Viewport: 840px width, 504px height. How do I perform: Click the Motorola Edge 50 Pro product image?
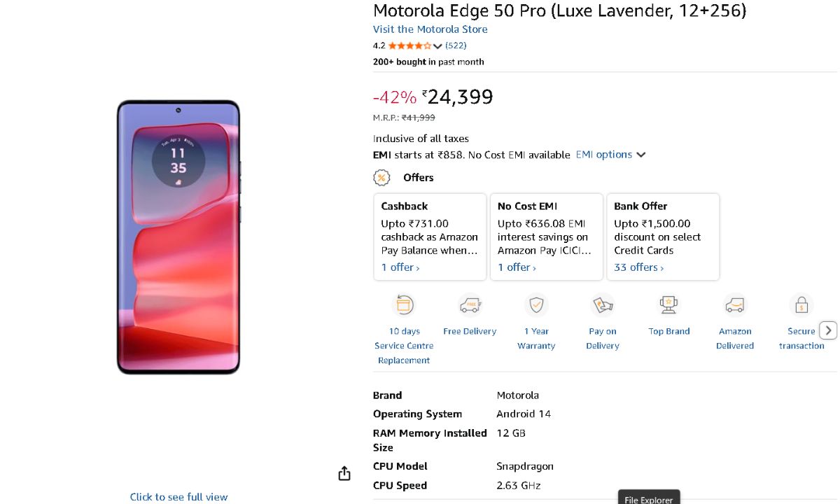tap(178, 237)
